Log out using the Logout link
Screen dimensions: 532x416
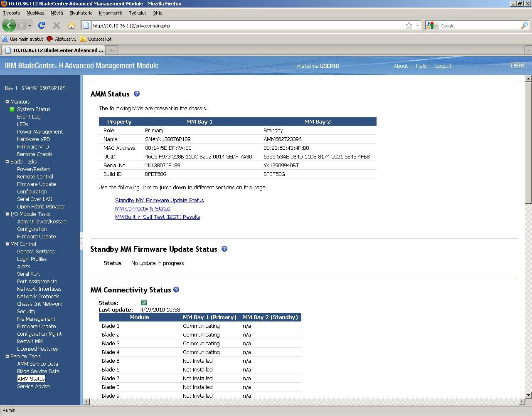(x=443, y=66)
